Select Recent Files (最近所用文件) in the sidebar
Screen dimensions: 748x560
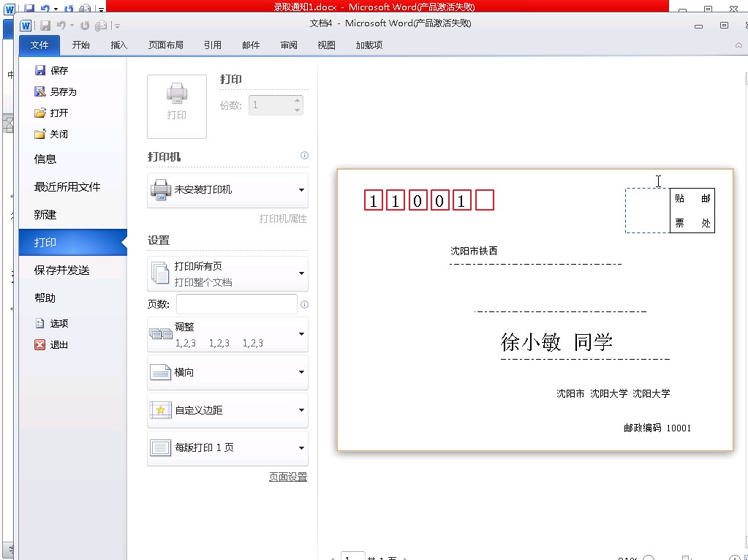coord(67,186)
